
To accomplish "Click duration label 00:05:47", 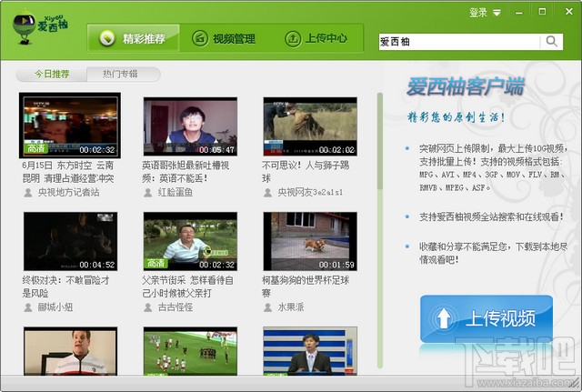I will click(x=216, y=149).
